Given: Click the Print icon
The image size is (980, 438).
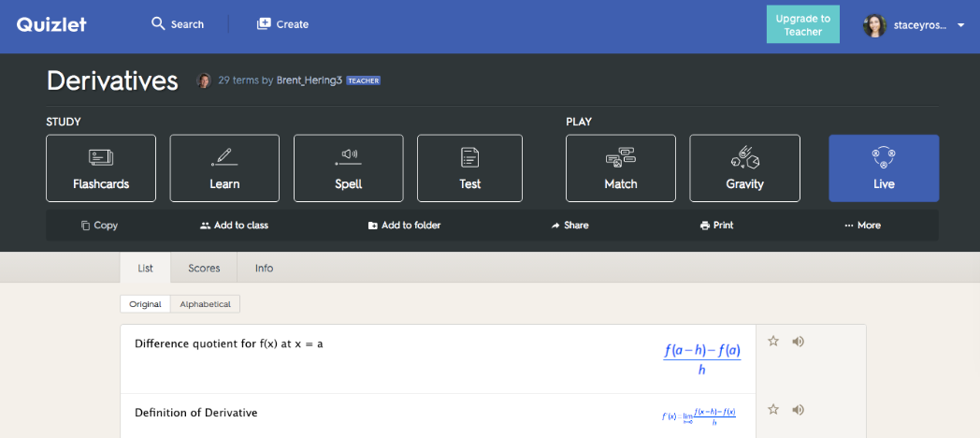Looking at the screenshot, I should (705, 226).
